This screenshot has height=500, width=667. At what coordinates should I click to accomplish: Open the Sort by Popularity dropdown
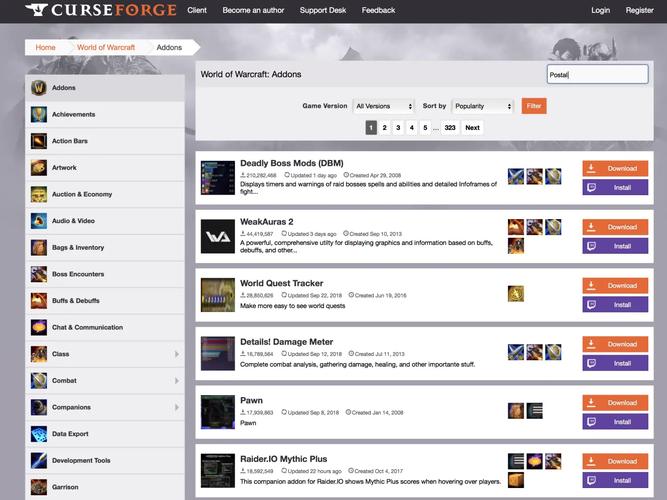click(x=483, y=106)
